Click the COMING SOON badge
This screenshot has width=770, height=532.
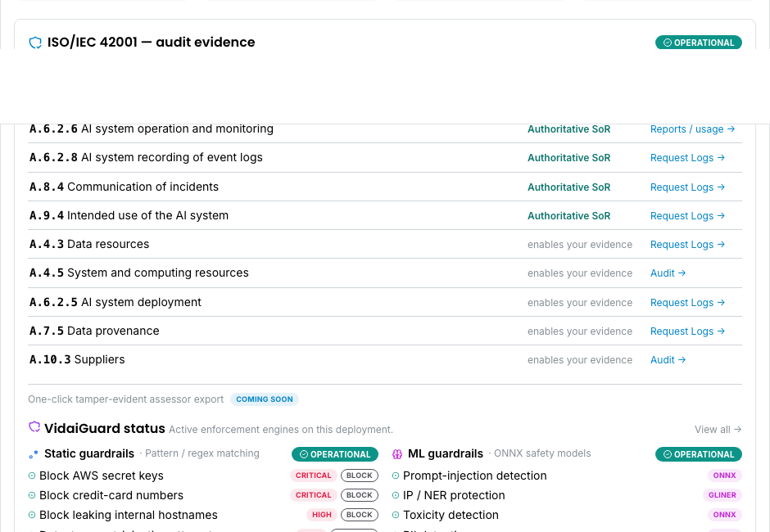click(265, 399)
